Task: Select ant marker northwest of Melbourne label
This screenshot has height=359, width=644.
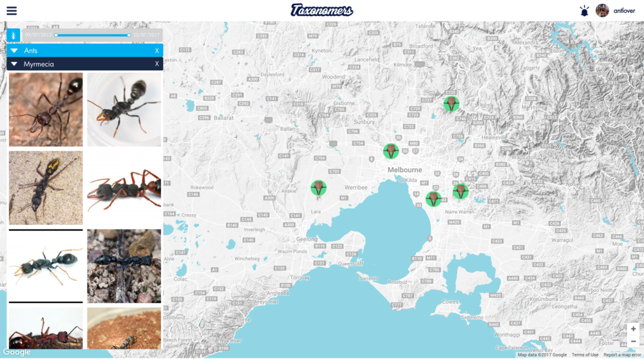Action: 390,151
